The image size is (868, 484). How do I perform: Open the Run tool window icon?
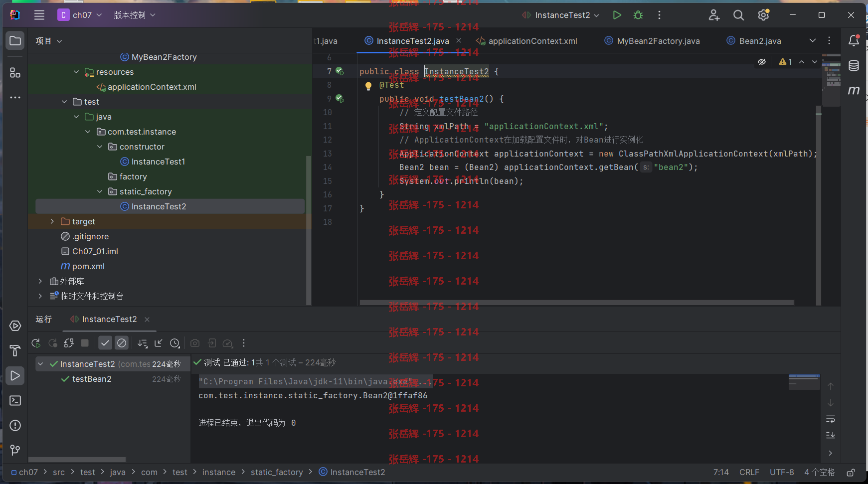point(15,375)
